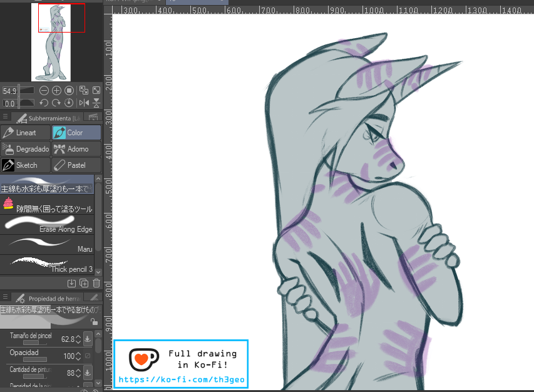Viewport: 534px width, 392px height.
Task: Rotate the canvas left with the Navigator icon
Action: [44, 103]
